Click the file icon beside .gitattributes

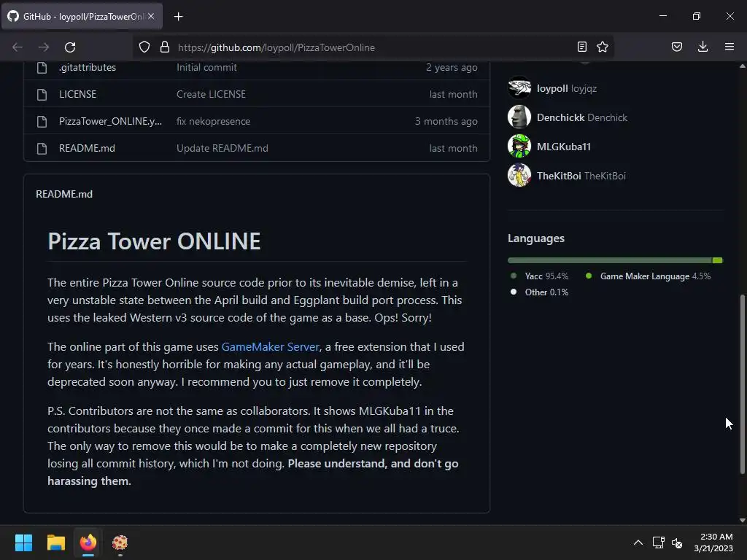(42, 68)
